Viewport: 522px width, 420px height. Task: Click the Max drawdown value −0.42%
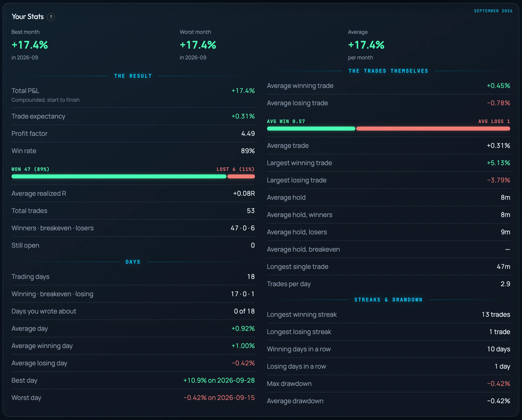pyautogui.click(x=499, y=384)
